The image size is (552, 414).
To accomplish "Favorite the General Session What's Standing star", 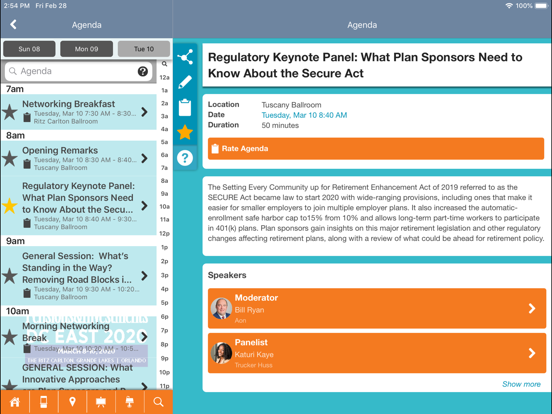I will click(x=10, y=276).
